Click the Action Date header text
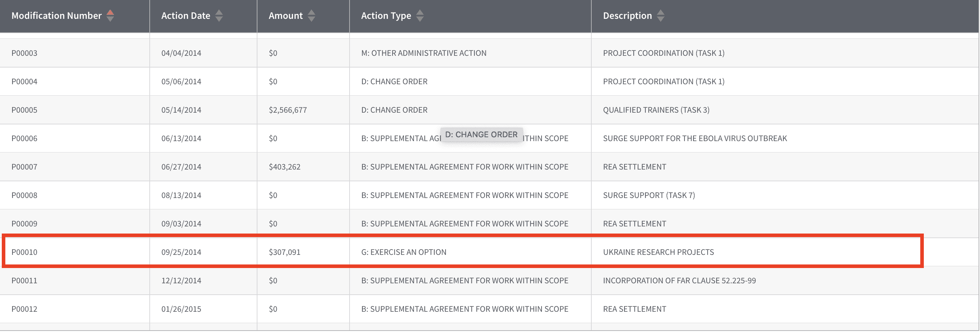The width and height of the screenshot is (980, 332). (185, 16)
